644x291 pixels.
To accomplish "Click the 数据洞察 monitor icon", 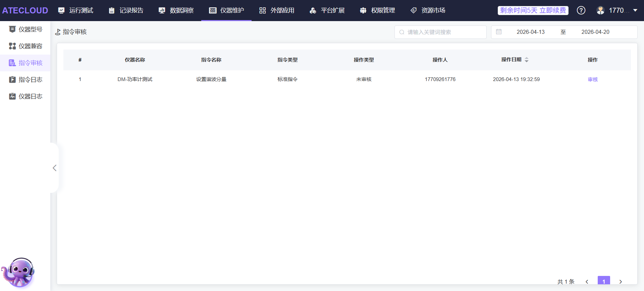I will tap(162, 10).
